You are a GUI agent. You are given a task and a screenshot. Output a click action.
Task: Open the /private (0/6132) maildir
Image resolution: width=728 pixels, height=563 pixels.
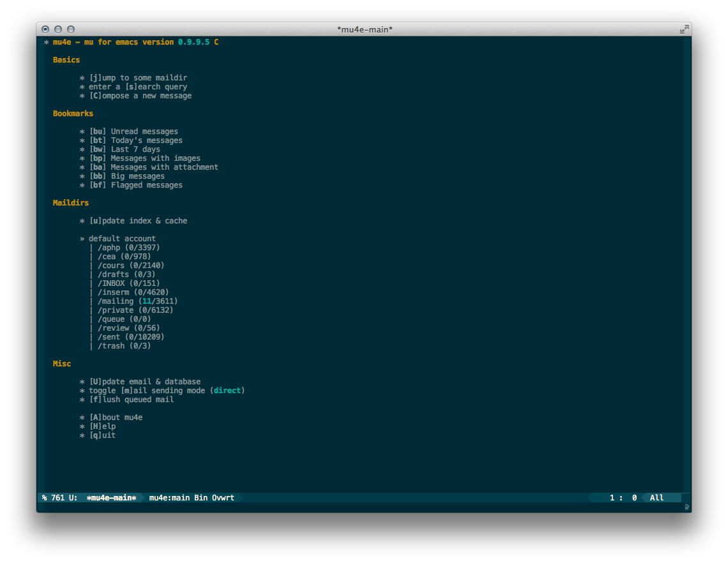pos(135,310)
